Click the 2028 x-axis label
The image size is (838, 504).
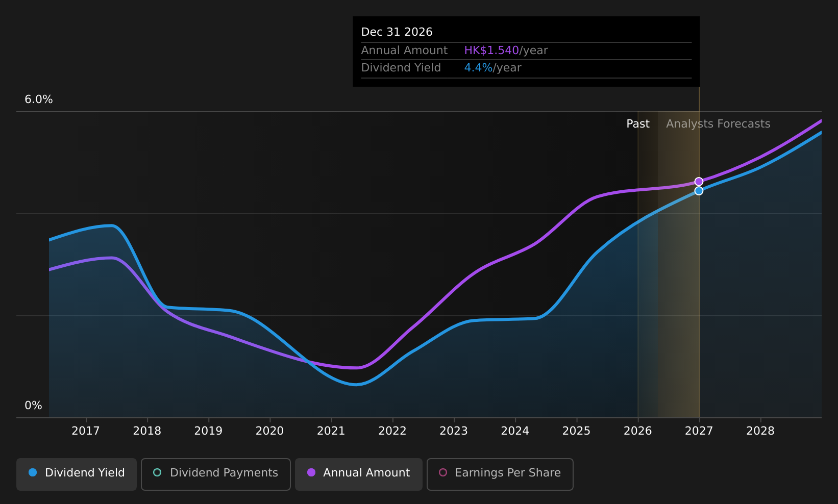760,431
